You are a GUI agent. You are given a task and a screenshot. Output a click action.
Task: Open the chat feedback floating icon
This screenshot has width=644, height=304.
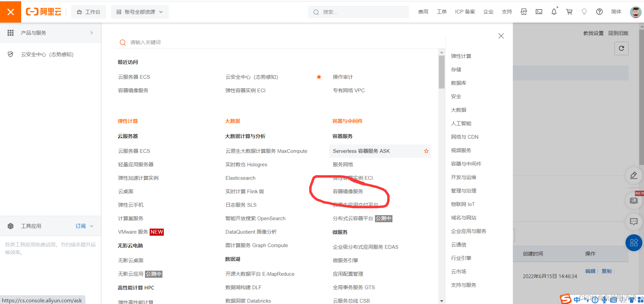tap(634, 222)
